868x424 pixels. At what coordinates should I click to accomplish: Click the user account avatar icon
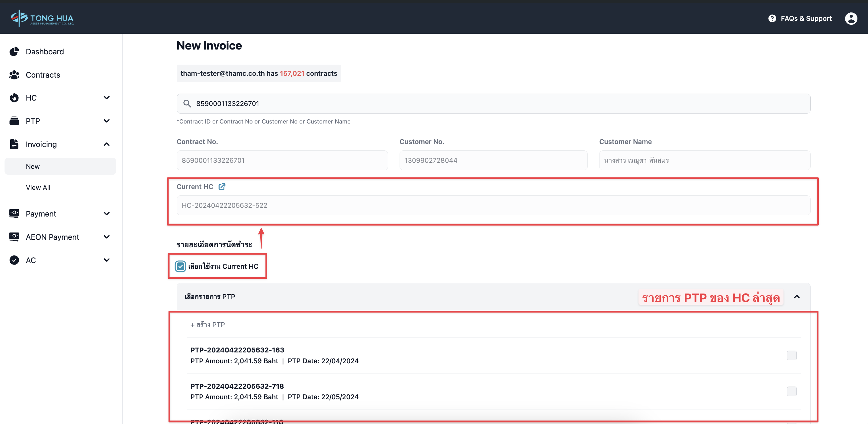tap(851, 18)
